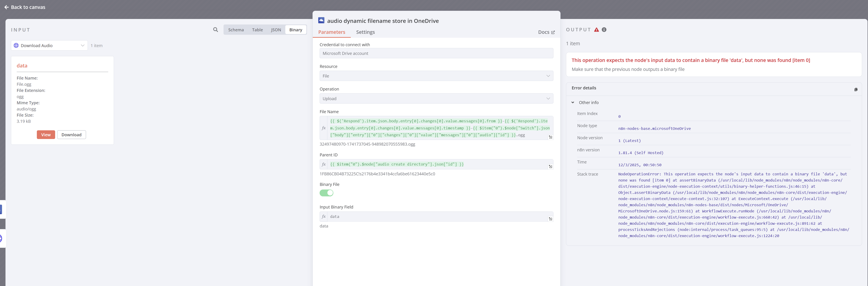868x286 pixels.
Task: Collapse the Other info section
Action: [x=572, y=102]
